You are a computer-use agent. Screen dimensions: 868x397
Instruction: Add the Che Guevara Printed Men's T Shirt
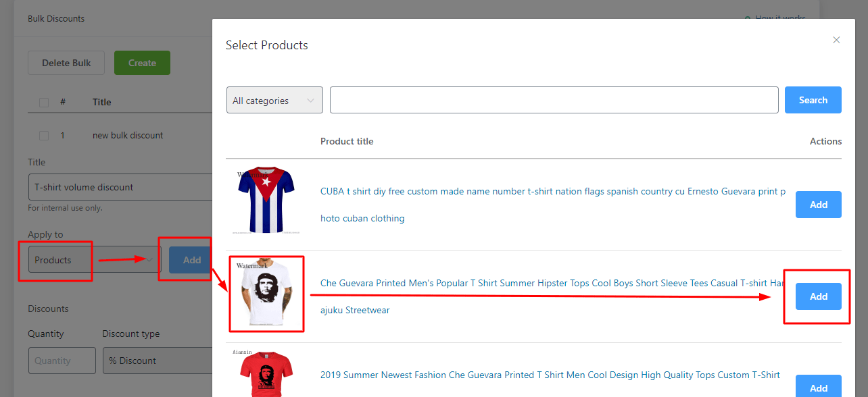coord(818,296)
